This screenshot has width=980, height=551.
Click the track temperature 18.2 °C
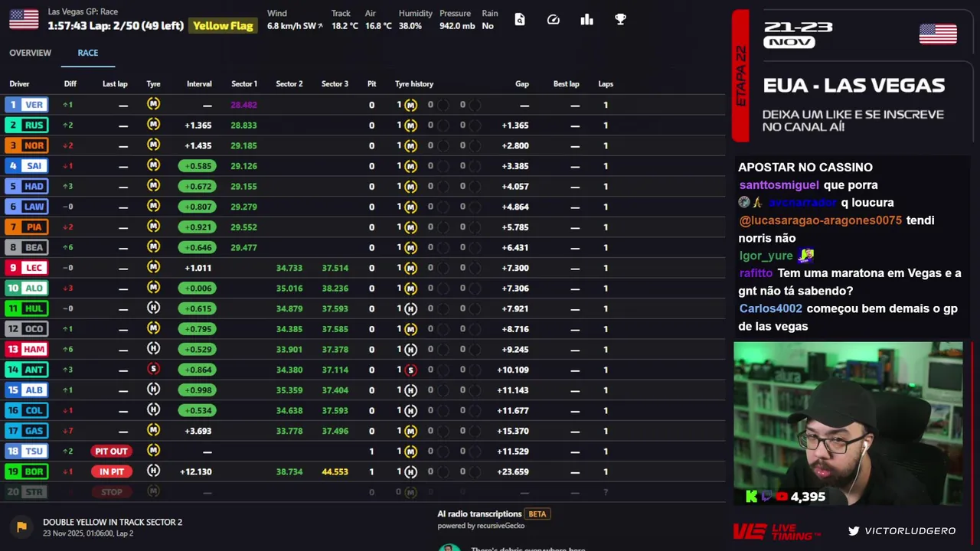(345, 26)
